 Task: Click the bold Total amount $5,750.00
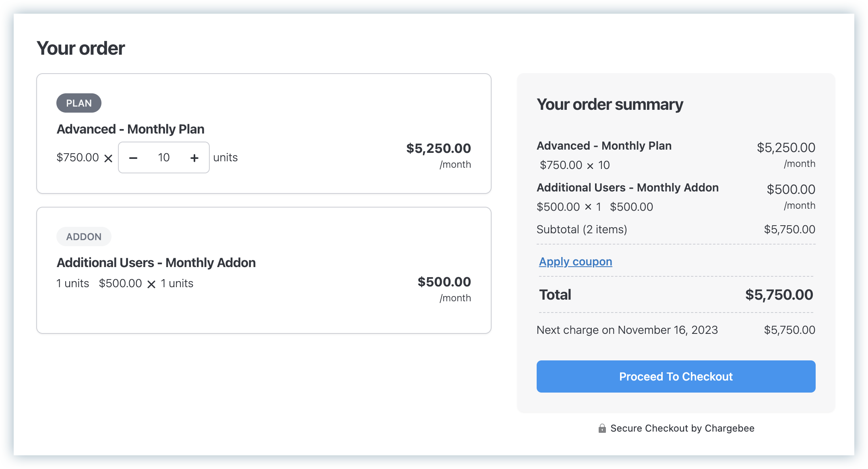pos(779,295)
